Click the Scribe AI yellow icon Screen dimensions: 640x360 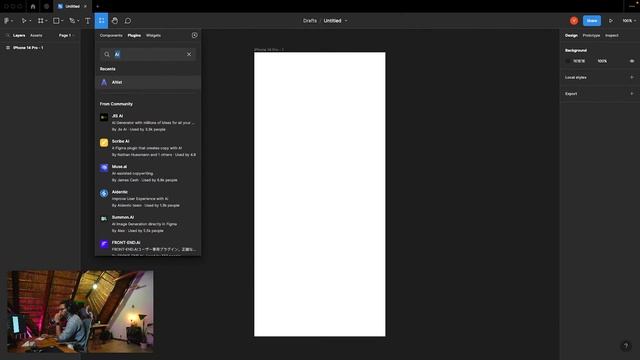pyautogui.click(x=104, y=142)
